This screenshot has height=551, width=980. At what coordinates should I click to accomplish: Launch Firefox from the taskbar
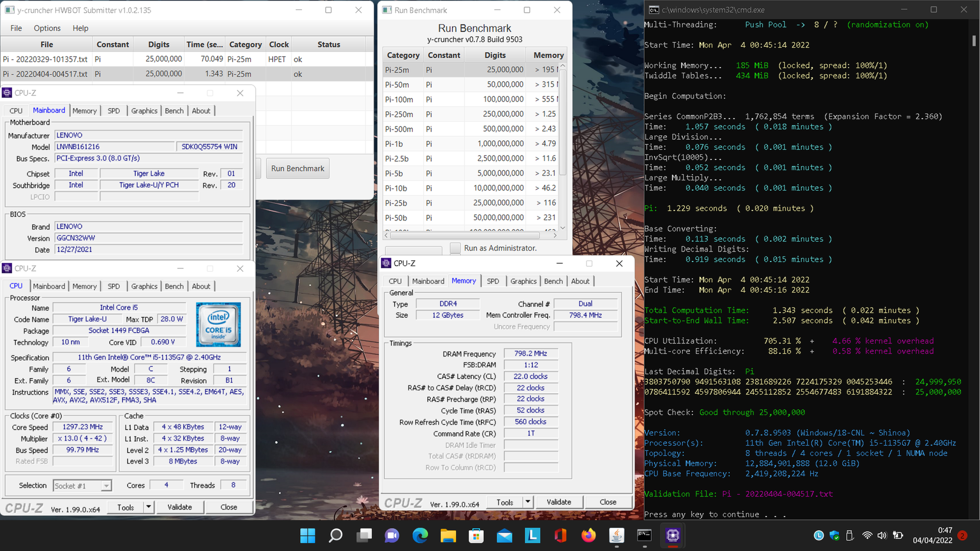point(589,535)
